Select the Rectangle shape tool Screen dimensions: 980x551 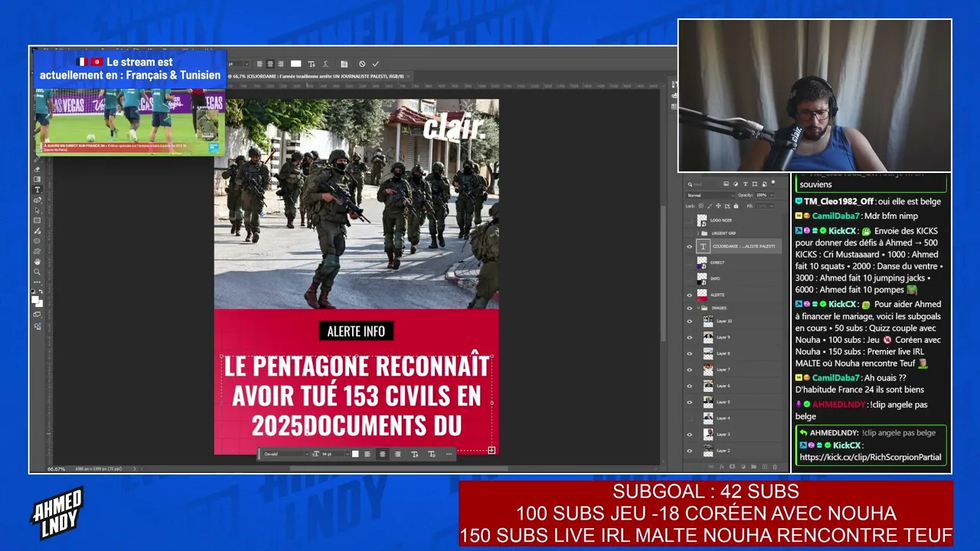37,220
